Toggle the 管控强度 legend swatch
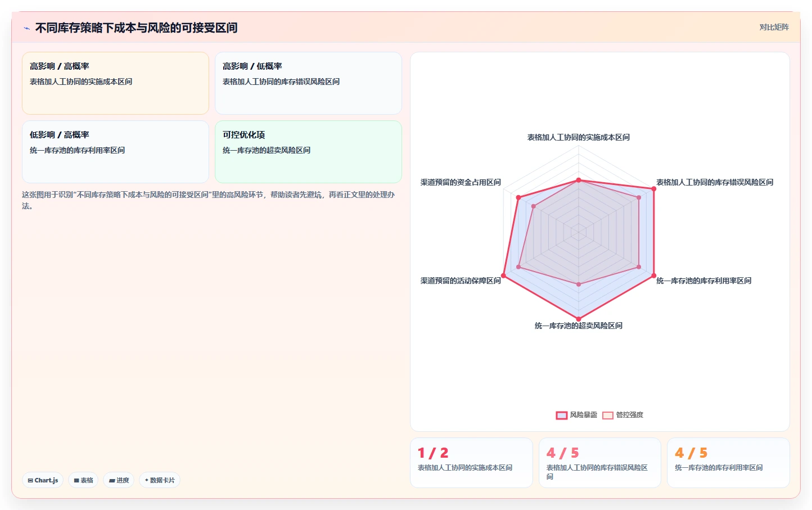 607,415
